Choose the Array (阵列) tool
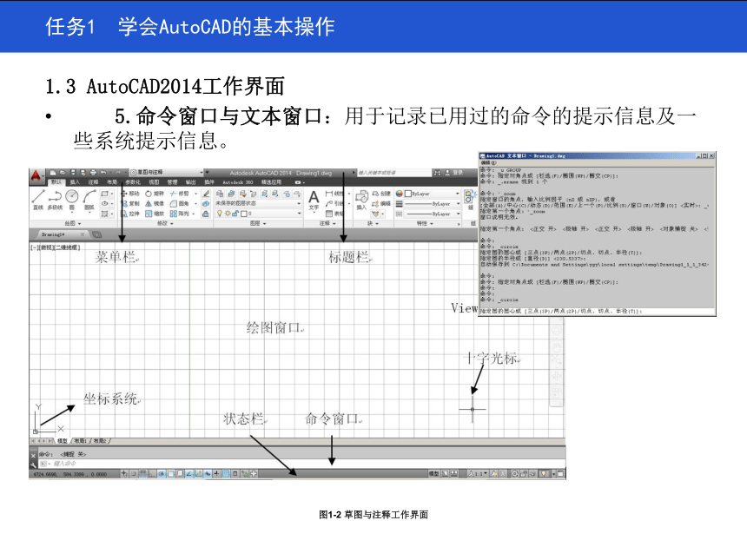This screenshot has width=747, height=560. [x=179, y=214]
